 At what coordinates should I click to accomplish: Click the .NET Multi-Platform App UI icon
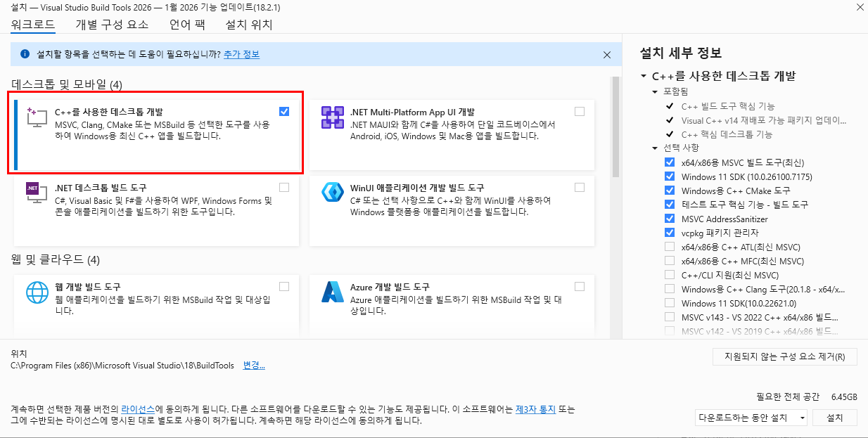pos(332,117)
